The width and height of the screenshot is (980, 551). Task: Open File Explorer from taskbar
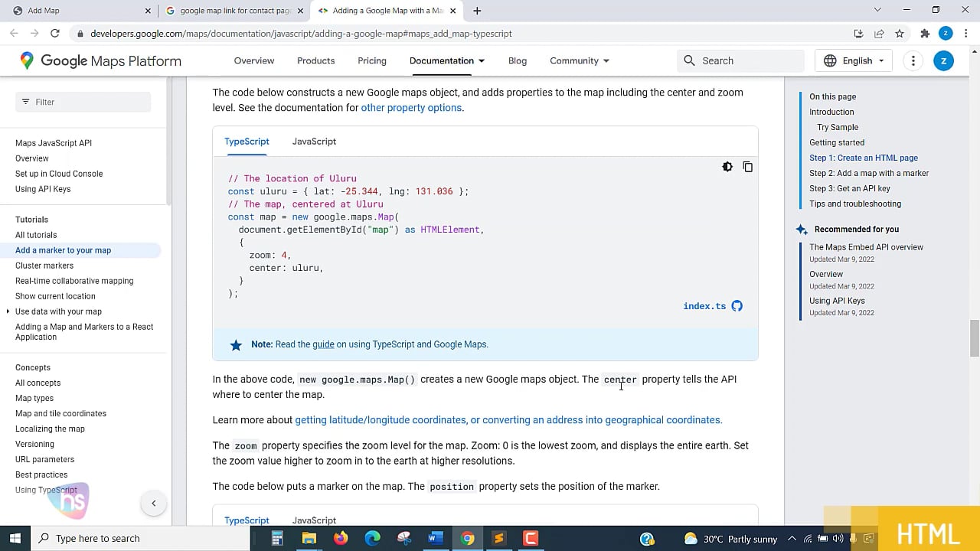coord(309,539)
